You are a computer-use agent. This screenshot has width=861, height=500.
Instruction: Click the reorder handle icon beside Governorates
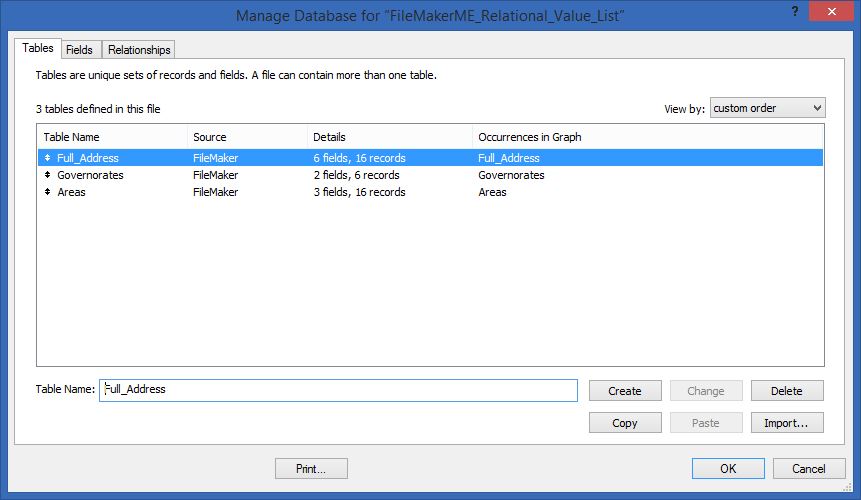point(48,175)
